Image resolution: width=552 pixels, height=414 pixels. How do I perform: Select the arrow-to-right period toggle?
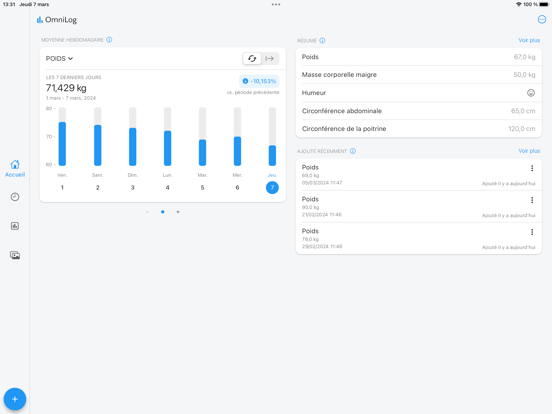click(x=270, y=58)
